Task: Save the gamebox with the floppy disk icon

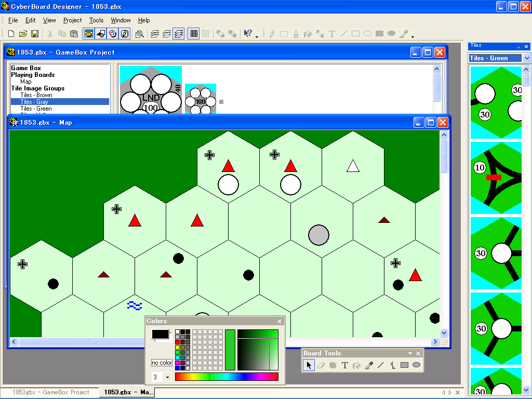Action: (x=35, y=34)
